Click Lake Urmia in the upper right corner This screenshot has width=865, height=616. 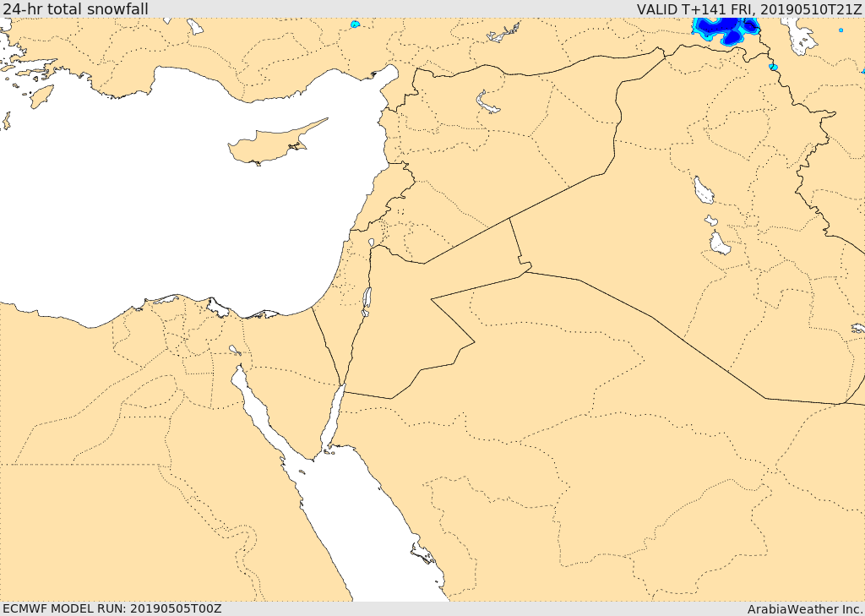800,36
